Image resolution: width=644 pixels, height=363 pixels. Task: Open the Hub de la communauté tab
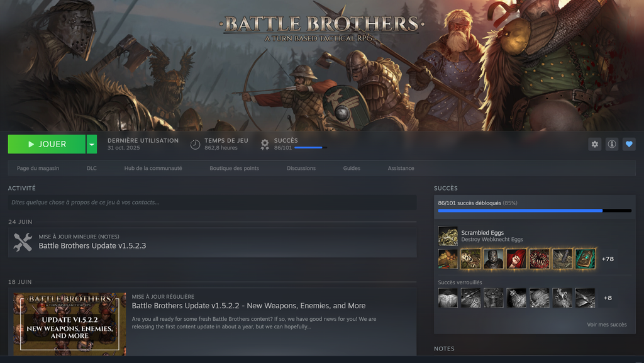(153, 169)
